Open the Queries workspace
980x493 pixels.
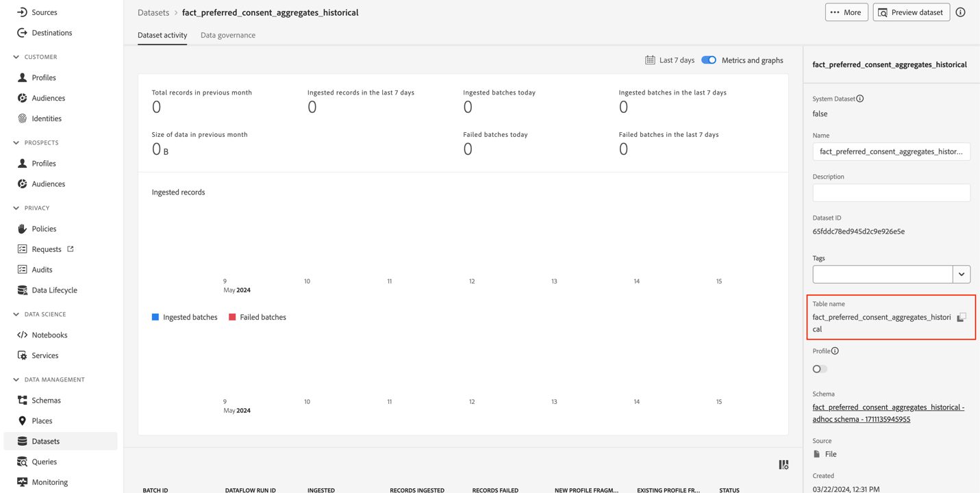point(43,461)
